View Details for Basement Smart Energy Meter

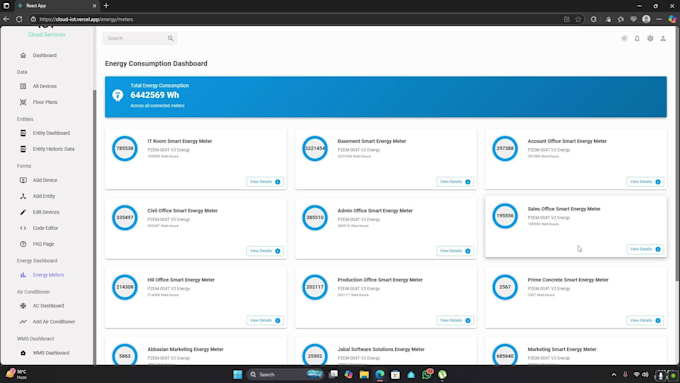click(x=455, y=182)
